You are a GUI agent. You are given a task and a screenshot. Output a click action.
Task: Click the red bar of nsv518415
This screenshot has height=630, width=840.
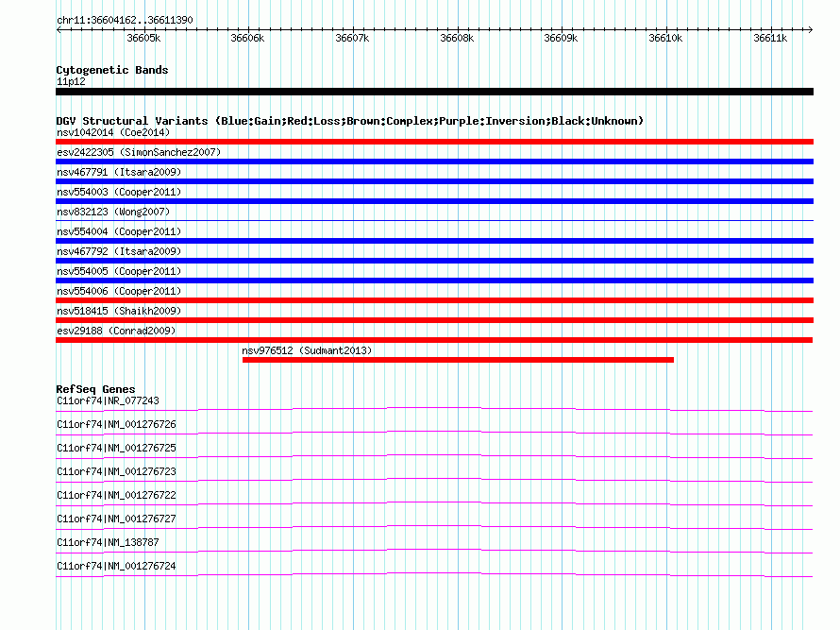(x=434, y=320)
